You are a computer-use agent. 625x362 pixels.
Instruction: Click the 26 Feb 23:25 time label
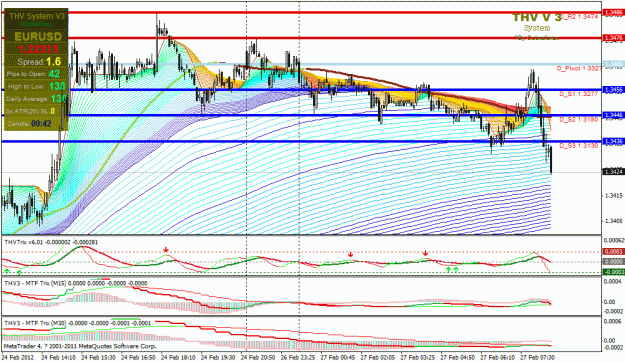(298, 358)
